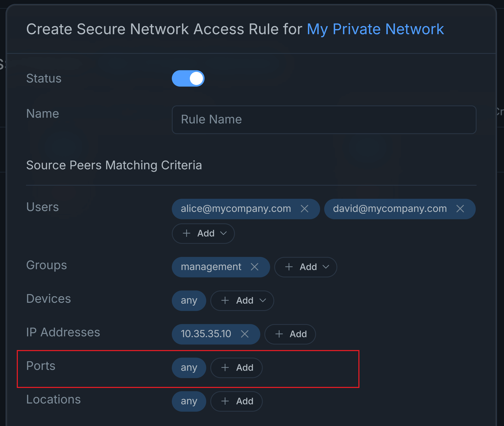This screenshot has width=504, height=426.
Task: Add a port to the rule
Action: [x=236, y=368]
